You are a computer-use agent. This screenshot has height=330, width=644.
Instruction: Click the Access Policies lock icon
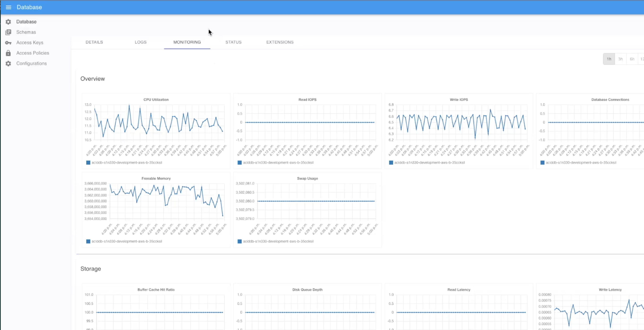tap(8, 53)
